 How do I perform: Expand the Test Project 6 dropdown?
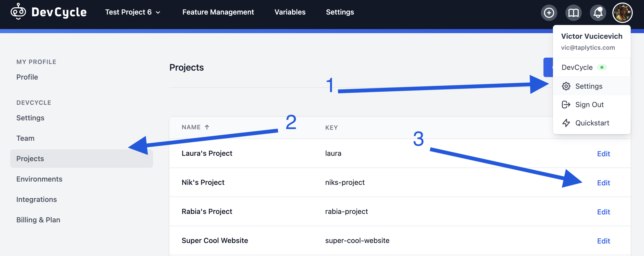point(133,12)
